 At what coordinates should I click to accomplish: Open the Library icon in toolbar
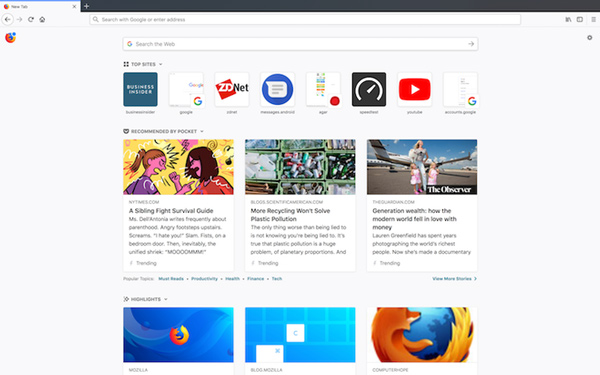coord(569,19)
